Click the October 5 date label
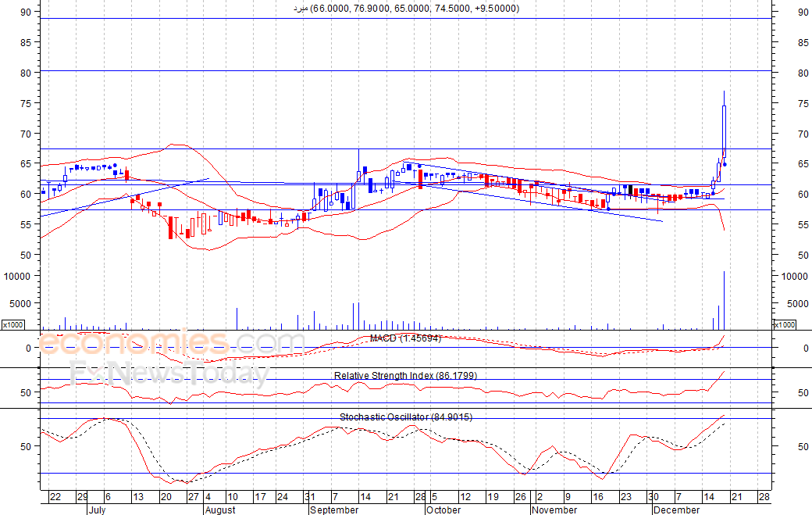Image resolution: width=812 pixels, height=515 pixels. (434, 497)
